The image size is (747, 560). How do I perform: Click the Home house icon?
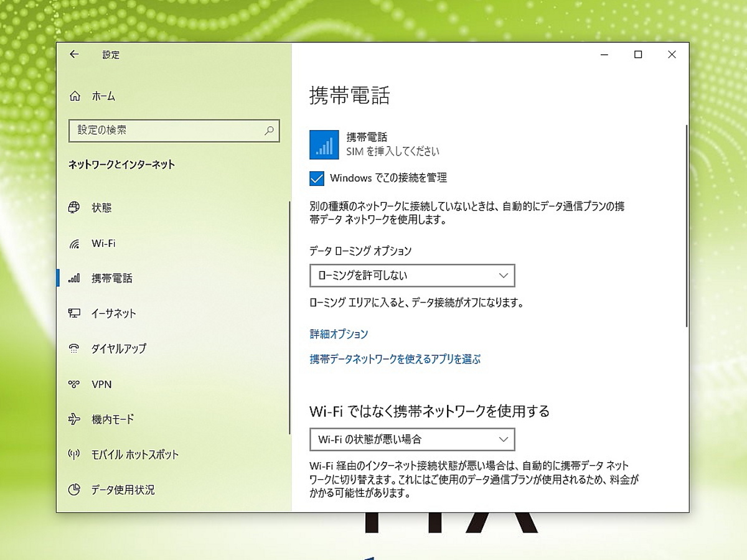pos(75,96)
